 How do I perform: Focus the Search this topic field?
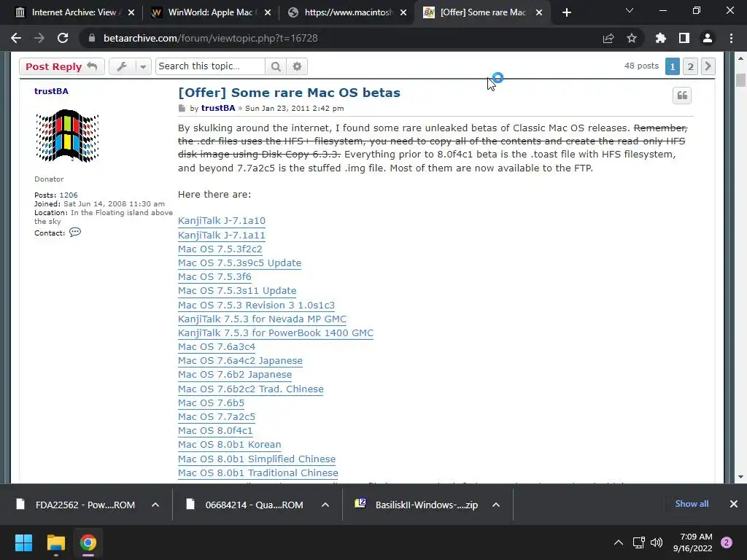coord(210,66)
